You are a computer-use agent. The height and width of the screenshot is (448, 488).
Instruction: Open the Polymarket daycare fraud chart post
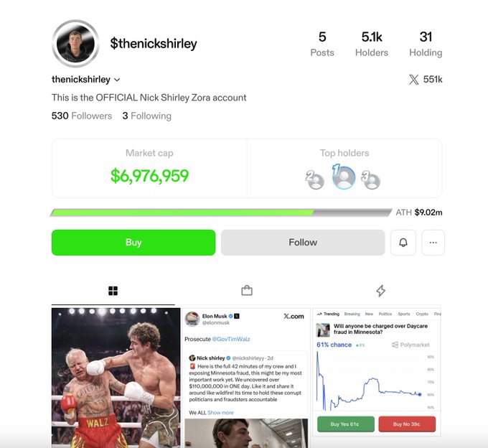point(377,372)
